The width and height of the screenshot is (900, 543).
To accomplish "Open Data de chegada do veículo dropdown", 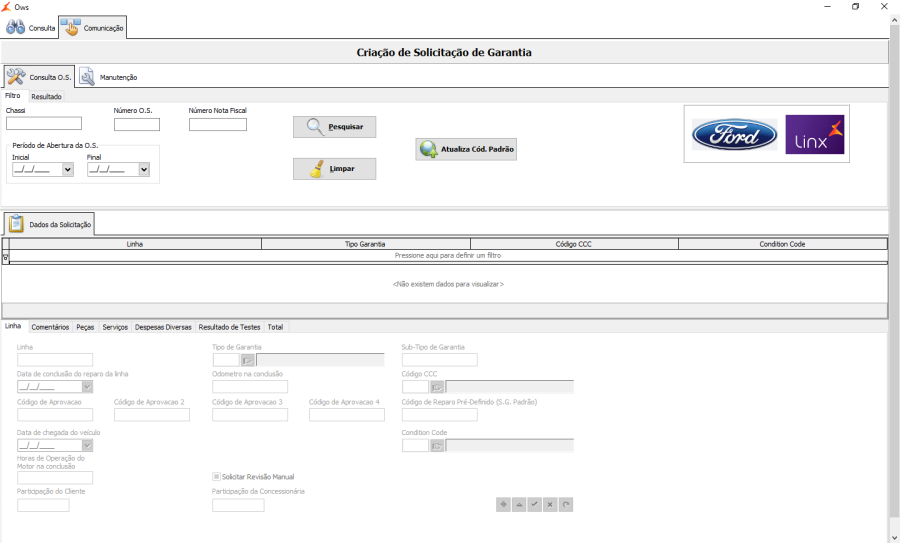I will pos(87,445).
